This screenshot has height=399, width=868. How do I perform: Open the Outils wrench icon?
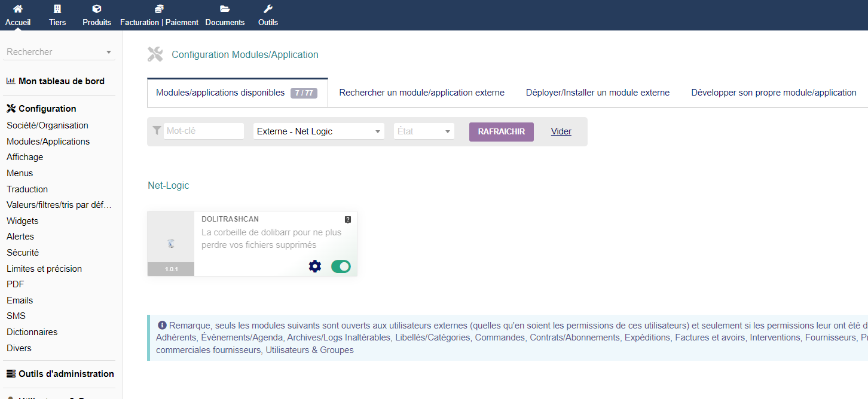pos(268,9)
